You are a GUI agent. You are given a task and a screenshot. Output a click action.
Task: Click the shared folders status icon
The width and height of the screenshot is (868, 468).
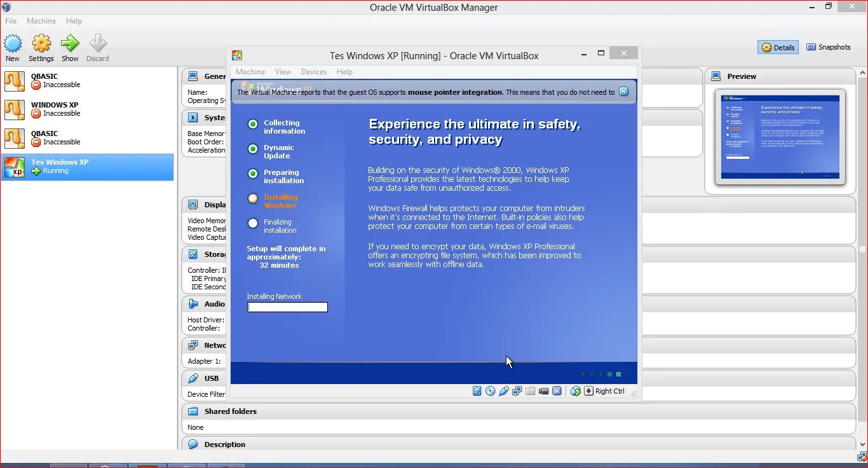[530, 391]
